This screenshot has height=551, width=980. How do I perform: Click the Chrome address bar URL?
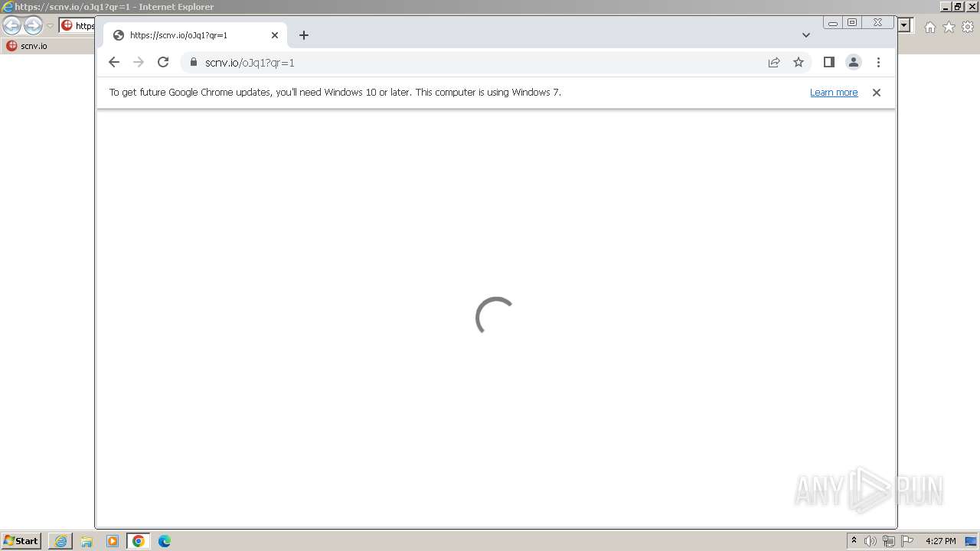coord(250,63)
